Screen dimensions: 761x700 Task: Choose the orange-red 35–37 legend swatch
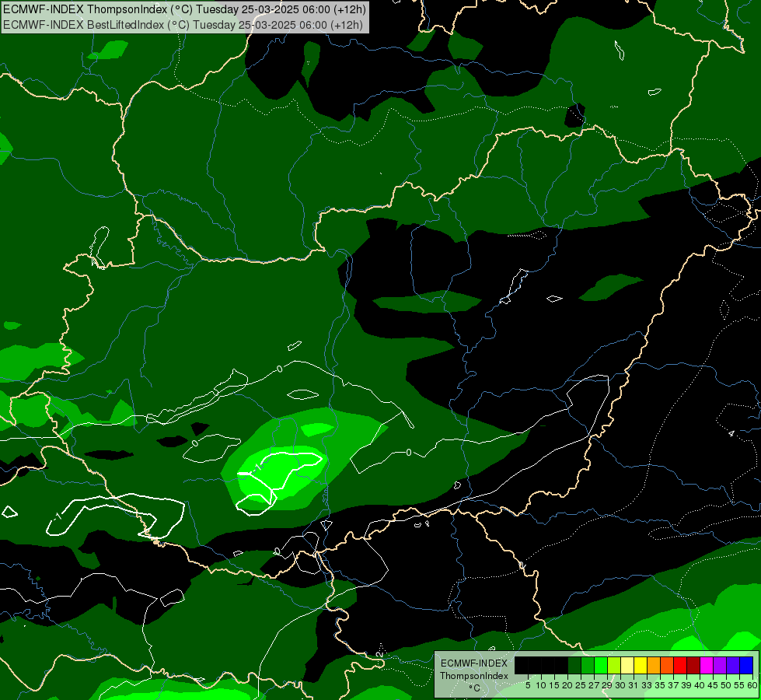(667, 665)
